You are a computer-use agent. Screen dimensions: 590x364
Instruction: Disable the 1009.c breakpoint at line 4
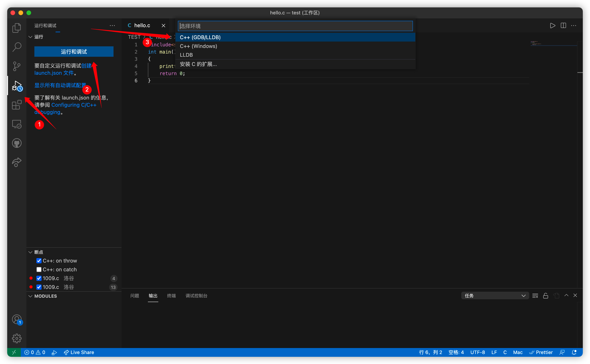coord(39,278)
